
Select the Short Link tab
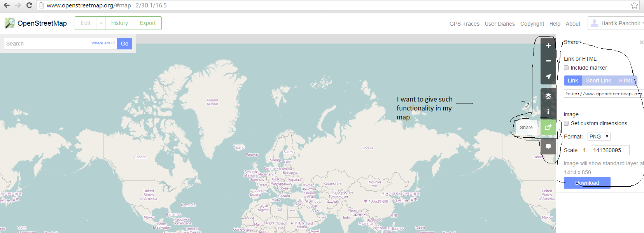point(598,81)
